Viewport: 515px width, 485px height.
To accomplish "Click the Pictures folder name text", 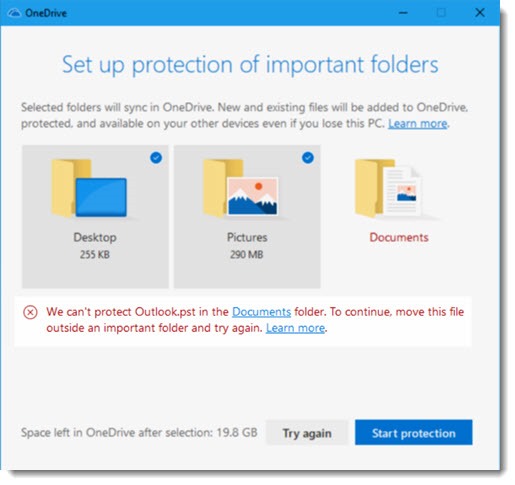I will [x=247, y=237].
